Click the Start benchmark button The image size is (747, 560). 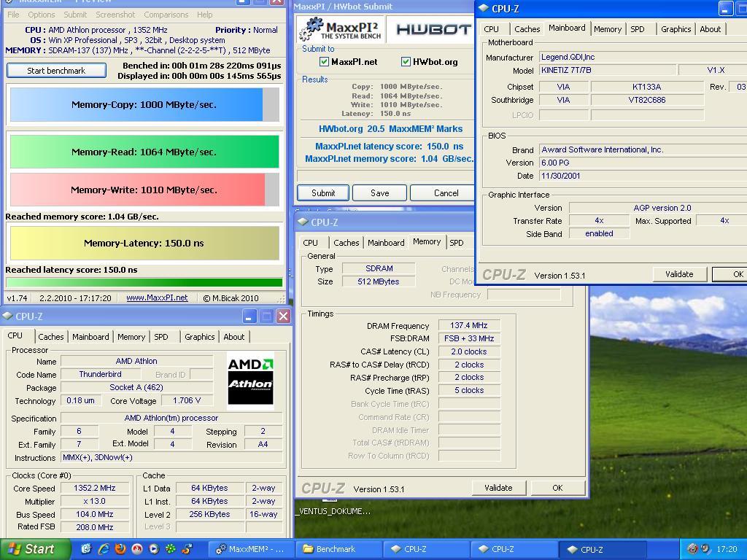click(56, 71)
